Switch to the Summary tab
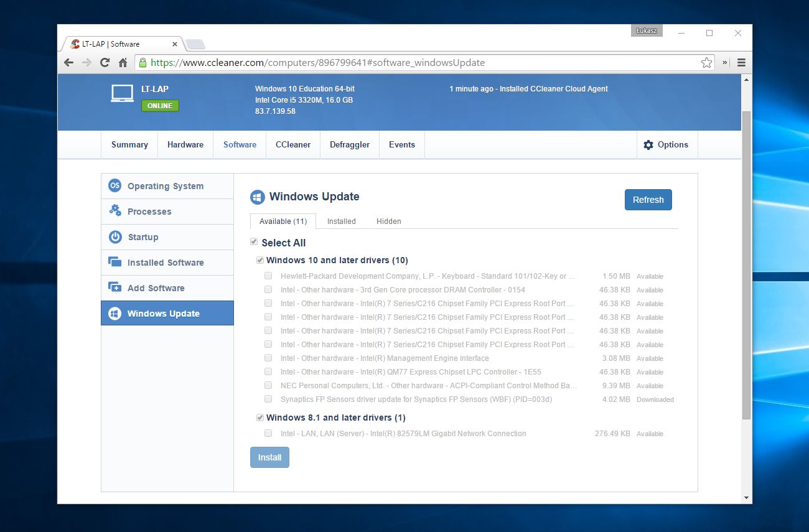This screenshot has width=809, height=532. click(x=129, y=144)
